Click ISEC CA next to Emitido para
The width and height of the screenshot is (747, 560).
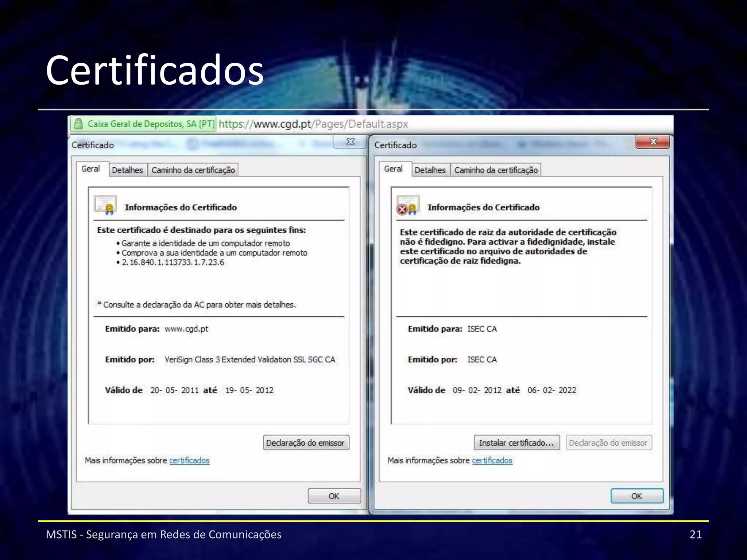pyautogui.click(x=482, y=329)
